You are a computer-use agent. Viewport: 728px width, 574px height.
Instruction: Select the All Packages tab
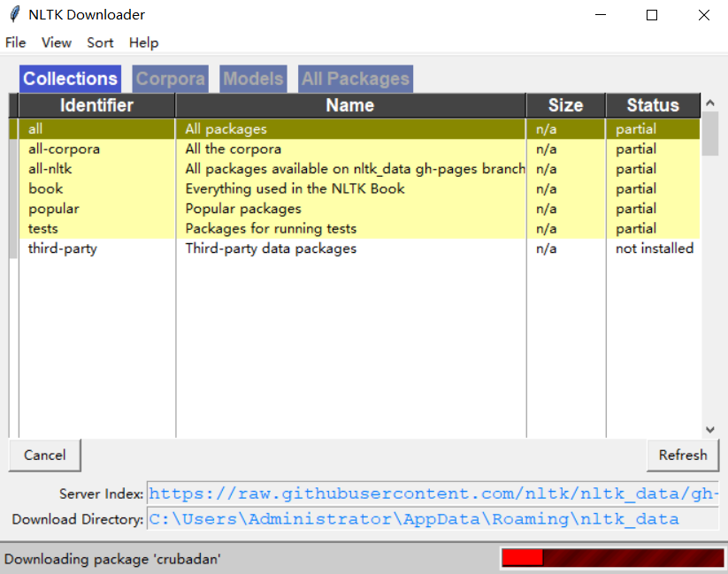(x=356, y=79)
